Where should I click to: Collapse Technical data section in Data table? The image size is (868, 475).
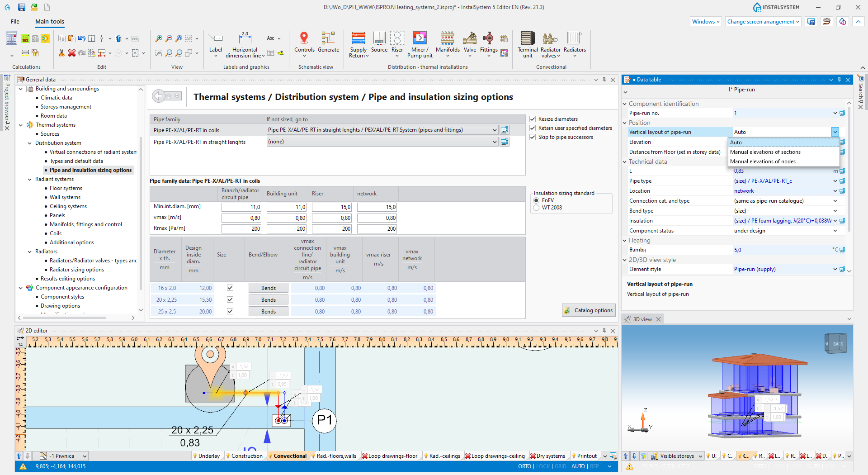point(625,162)
